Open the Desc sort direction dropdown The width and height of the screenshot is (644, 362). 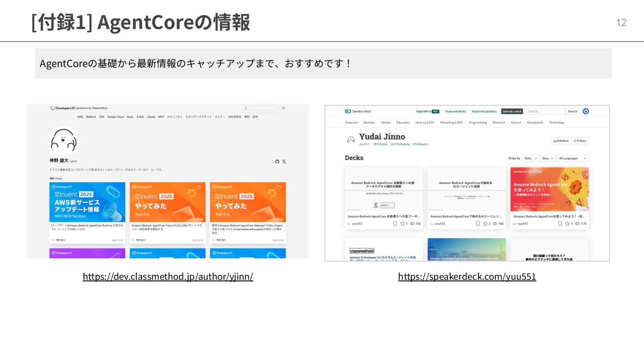[547, 158]
